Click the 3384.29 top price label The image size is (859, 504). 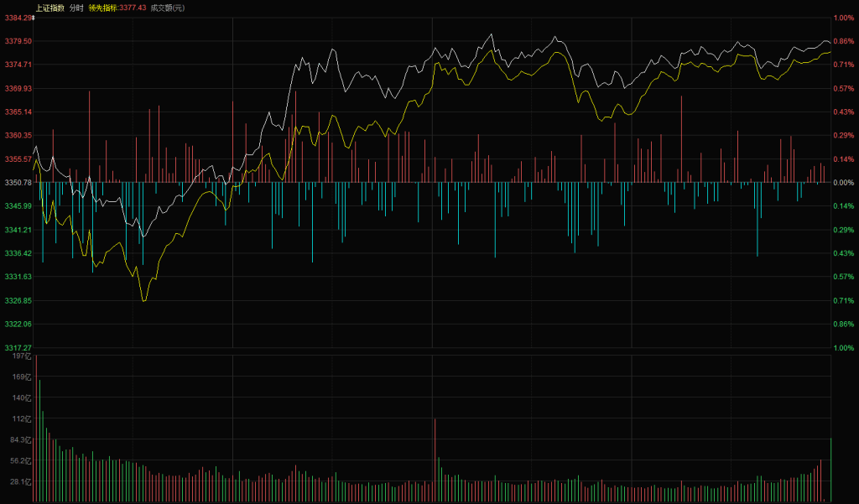click(18, 18)
